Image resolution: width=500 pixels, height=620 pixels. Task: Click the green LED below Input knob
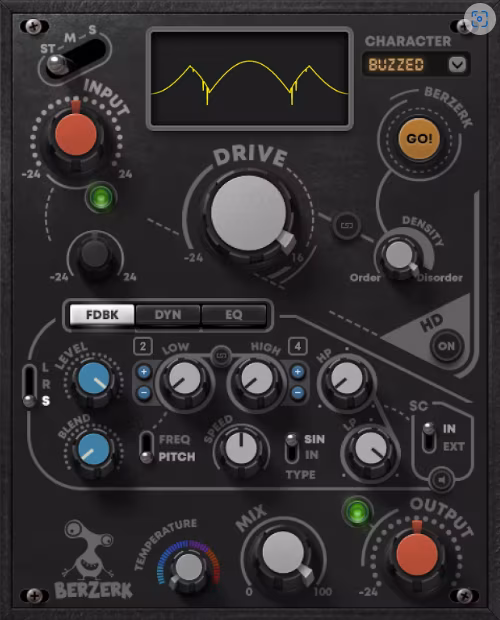tap(100, 197)
